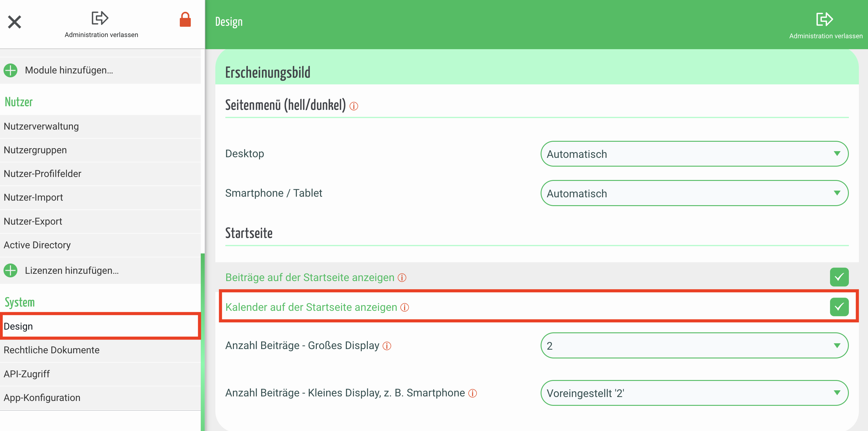Toggle Kalender auf der Startseite anzeigen checkbox
The image size is (868, 431).
pyautogui.click(x=839, y=307)
